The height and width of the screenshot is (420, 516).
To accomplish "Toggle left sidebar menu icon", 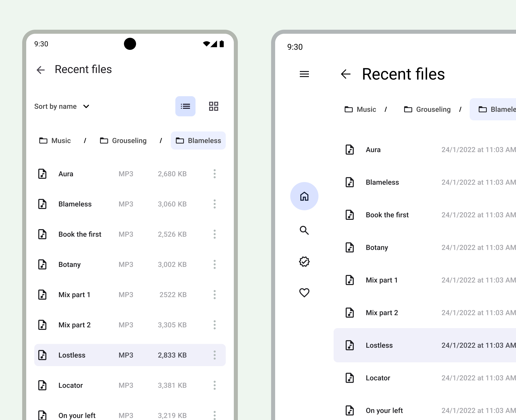I will pyautogui.click(x=304, y=74).
